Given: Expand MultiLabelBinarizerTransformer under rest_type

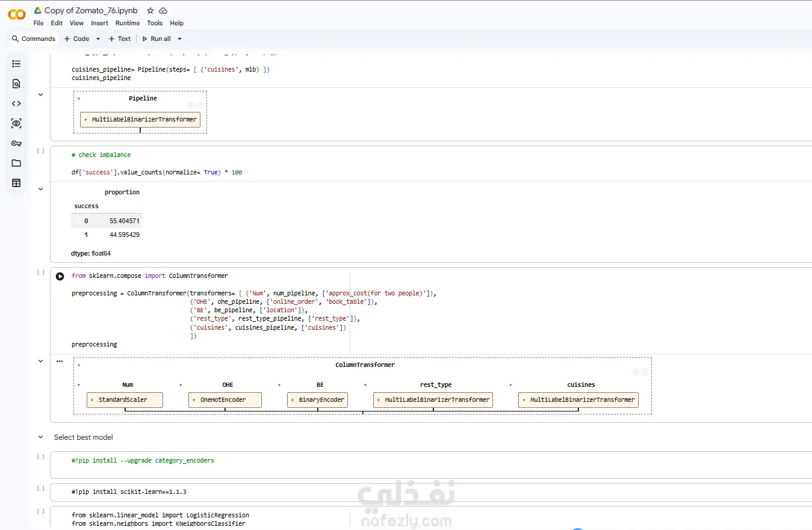Looking at the screenshot, I should point(433,399).
